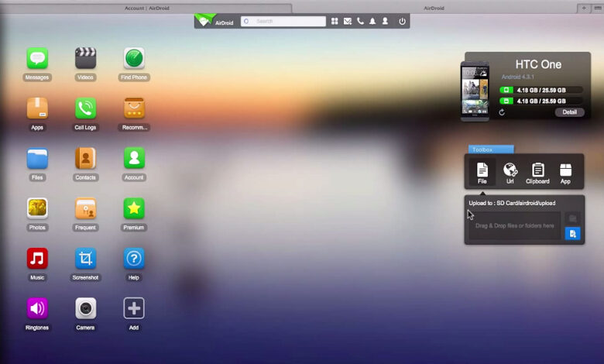Select the App tab in Toolbox

pos(565,173)
